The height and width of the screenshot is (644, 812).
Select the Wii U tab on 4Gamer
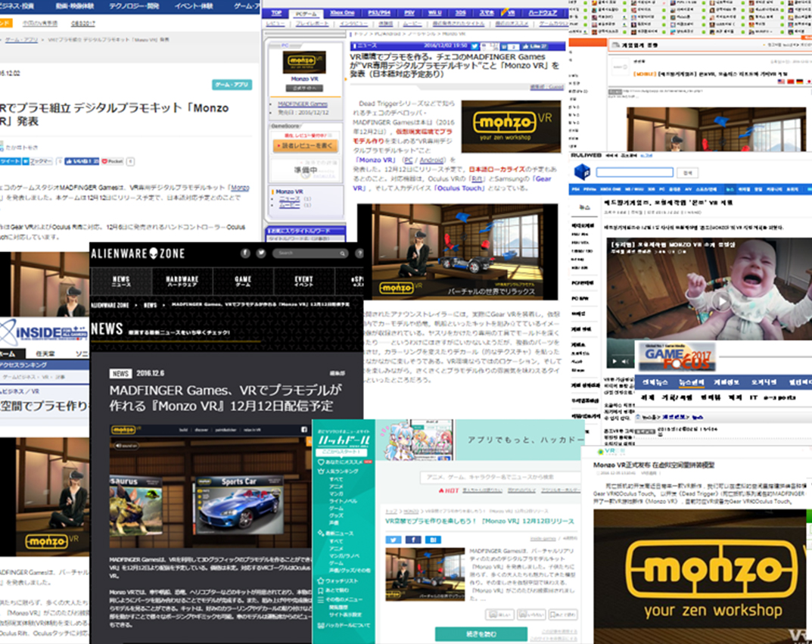(x=435, y=13)
